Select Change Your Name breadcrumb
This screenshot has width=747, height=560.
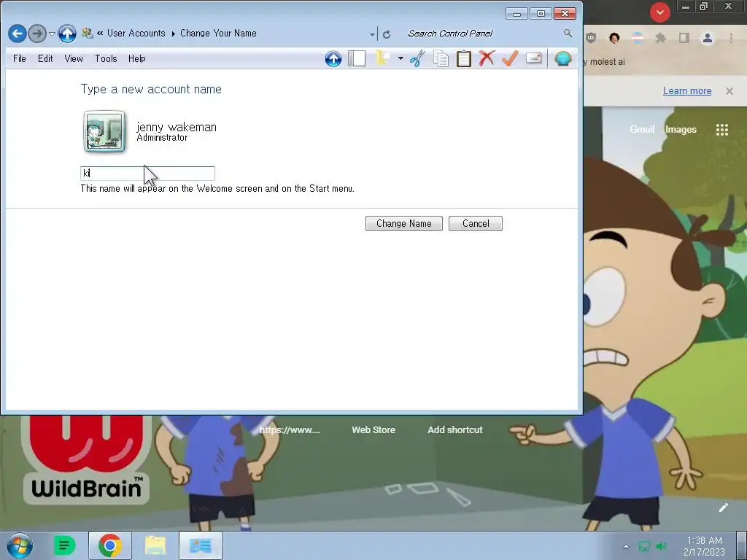coord(218,34)
